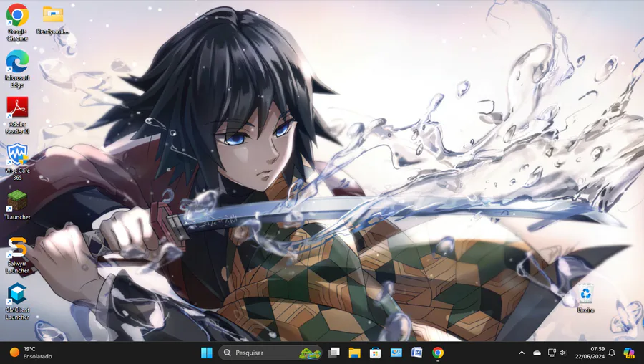Open the photo app icon on taskbar

click(396, 353)
